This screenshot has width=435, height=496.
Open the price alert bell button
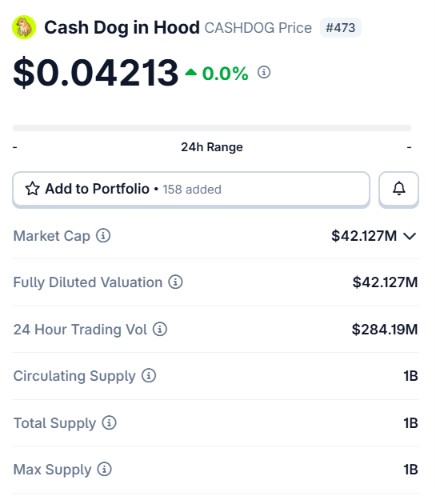coord(399,189)
